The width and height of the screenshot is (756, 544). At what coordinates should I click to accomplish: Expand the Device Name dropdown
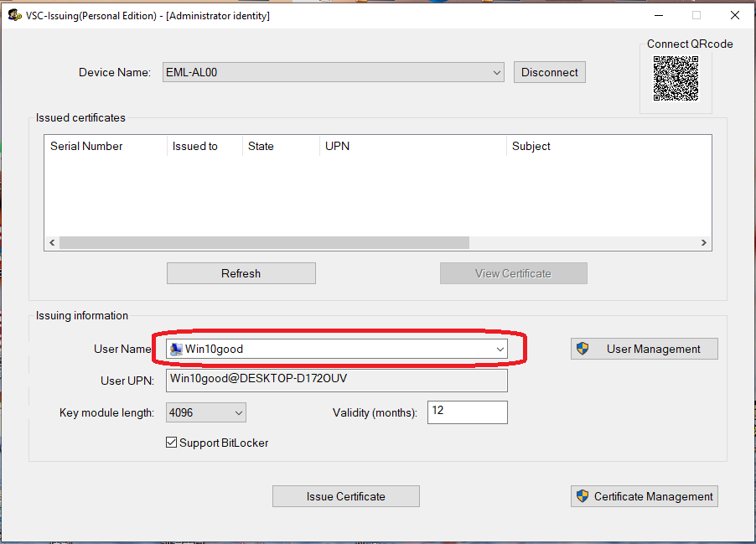click(x=497, y=73)
